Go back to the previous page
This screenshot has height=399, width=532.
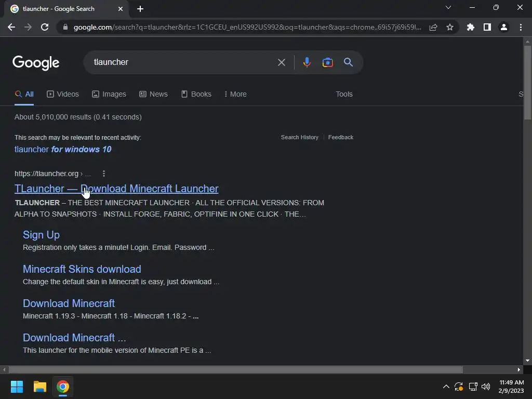[11, 27]
